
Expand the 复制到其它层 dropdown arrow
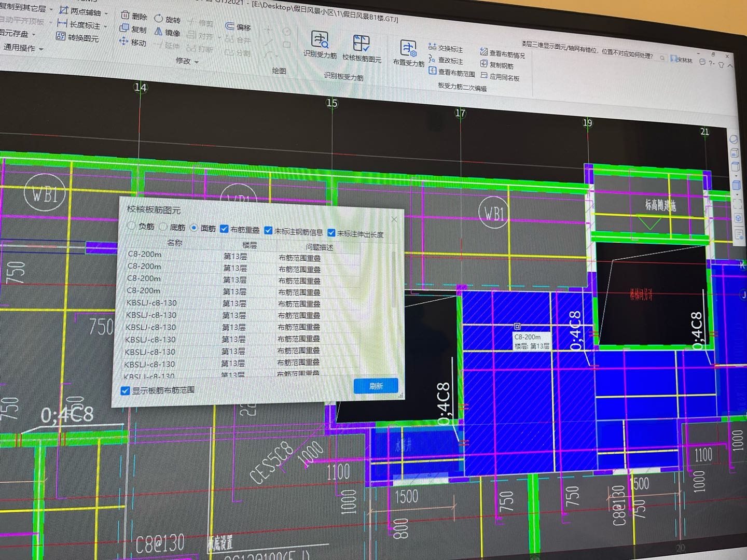coord(51,9)
